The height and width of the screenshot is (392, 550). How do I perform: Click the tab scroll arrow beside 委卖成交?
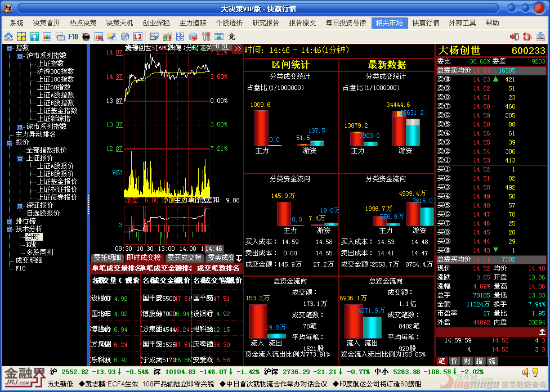239,258
